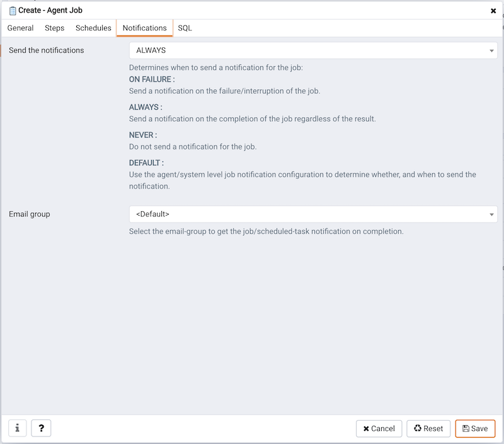Click the 'Email group' label
Screen dimensions: 504x444
tap(29, 214)
